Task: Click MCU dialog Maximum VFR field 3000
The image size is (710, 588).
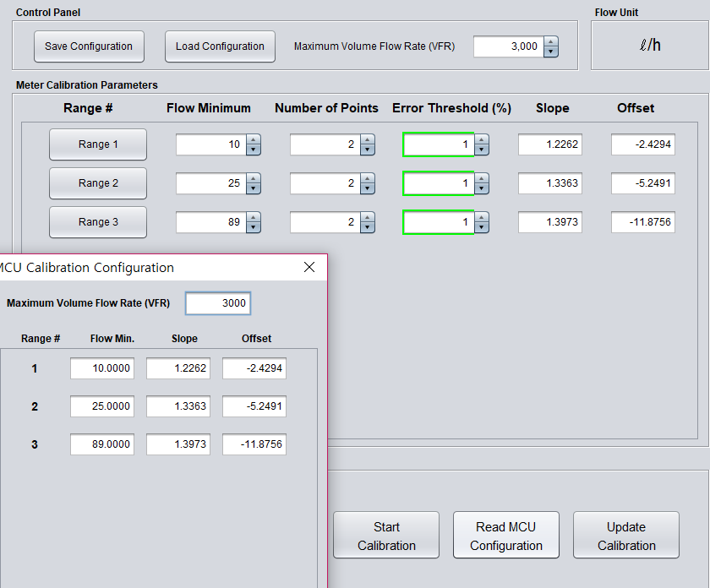Action: click(x=218, y=303)
